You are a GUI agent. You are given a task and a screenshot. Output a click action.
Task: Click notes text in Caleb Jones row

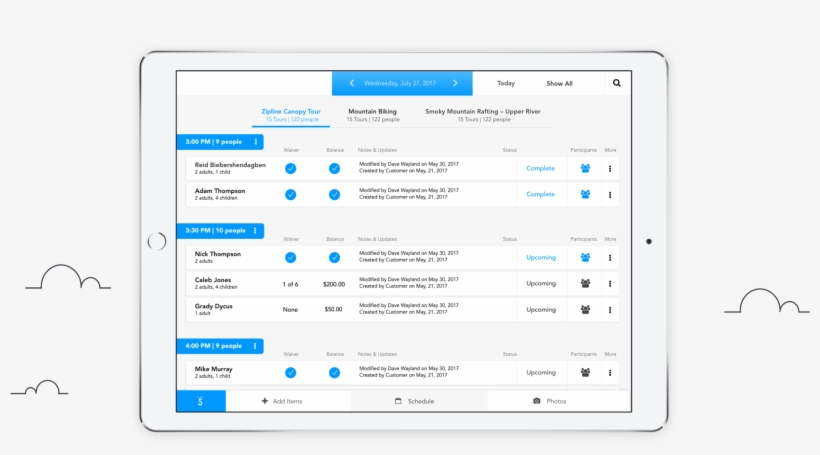point(409,283)
